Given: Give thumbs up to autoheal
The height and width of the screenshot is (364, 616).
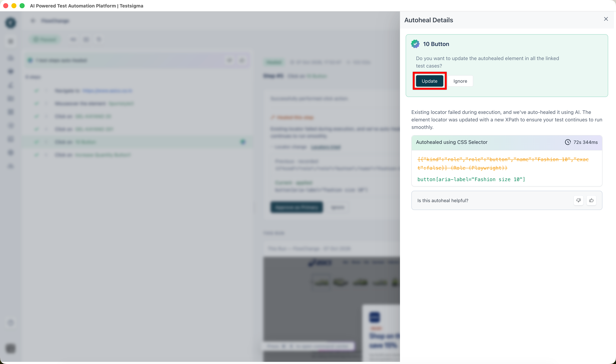Looking at the screenshot, I should [x=591, y=200].
